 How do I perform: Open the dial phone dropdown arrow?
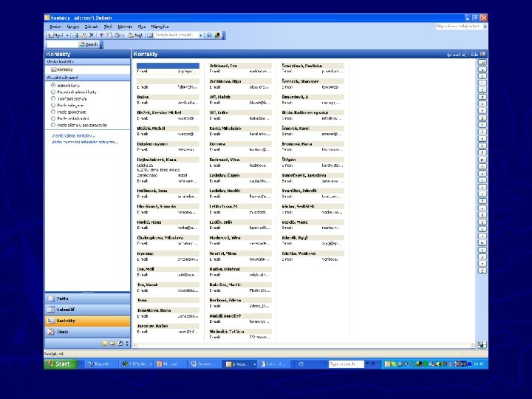pos(123,35)
